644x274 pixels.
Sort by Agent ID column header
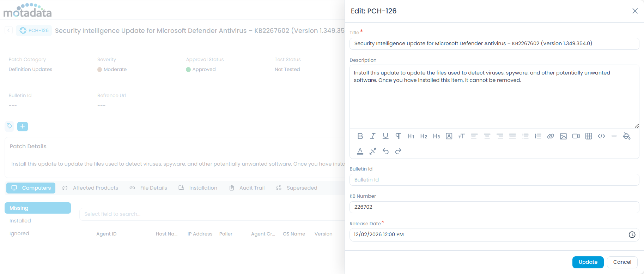pos(107,234)
